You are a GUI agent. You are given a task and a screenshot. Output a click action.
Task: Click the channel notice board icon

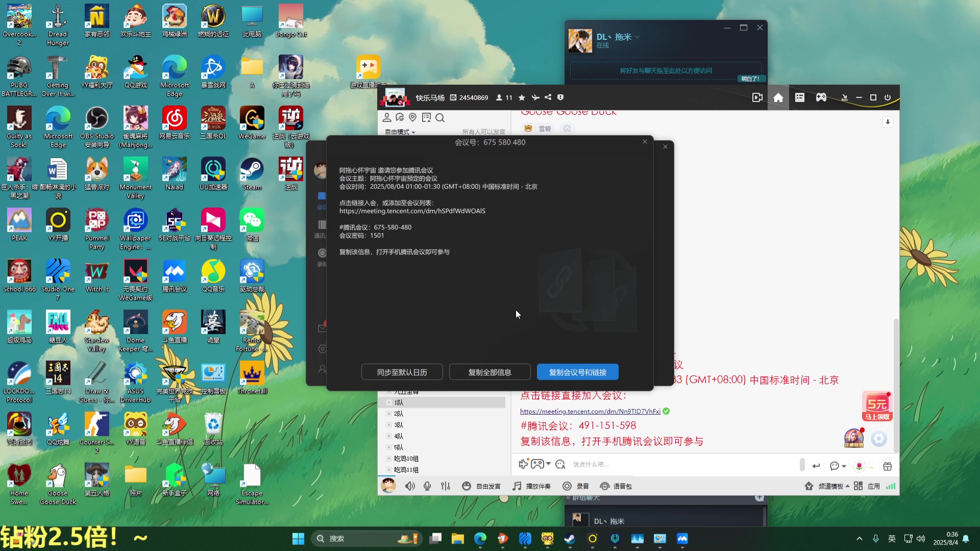426,117
